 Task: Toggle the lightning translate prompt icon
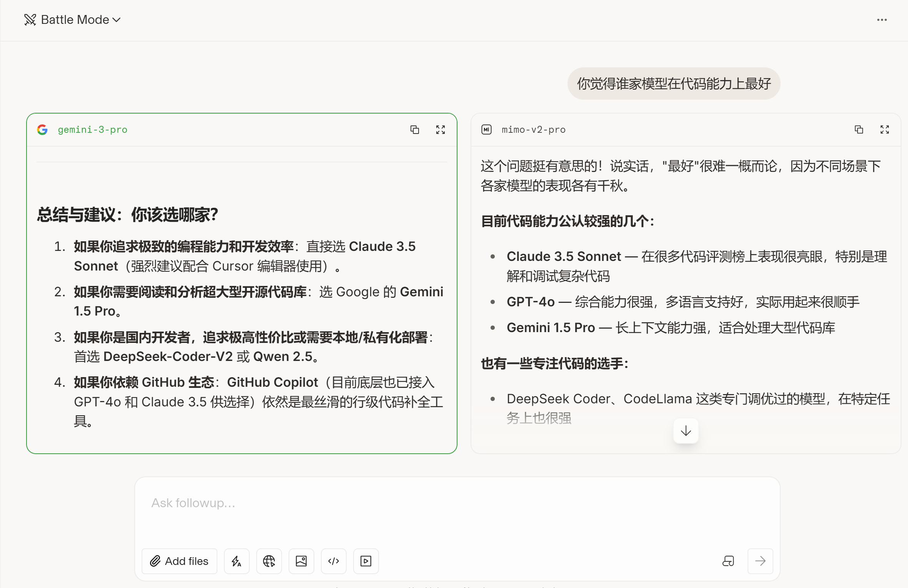pyautogui.click(x=237, y=561)
